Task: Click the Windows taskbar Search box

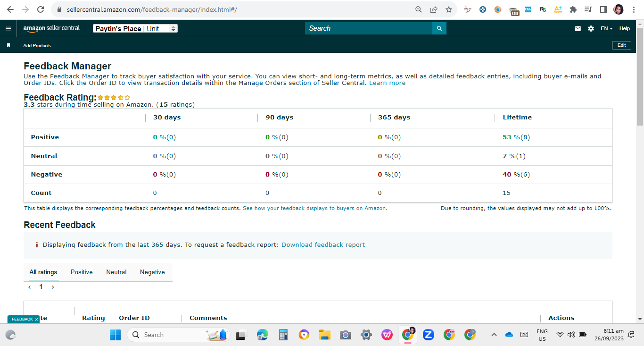Action: pyautogui.click(x=178, y=335)
